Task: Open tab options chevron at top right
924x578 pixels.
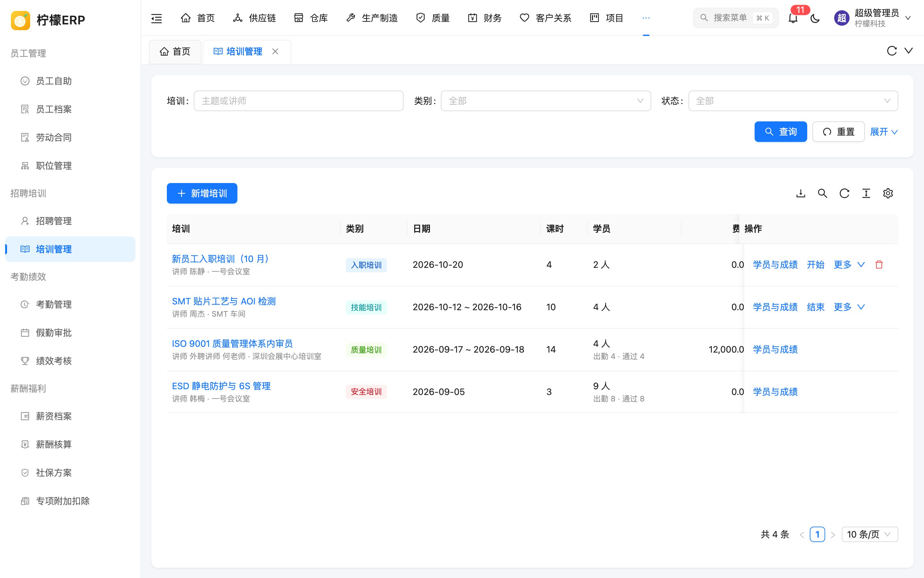Action: 909,51
